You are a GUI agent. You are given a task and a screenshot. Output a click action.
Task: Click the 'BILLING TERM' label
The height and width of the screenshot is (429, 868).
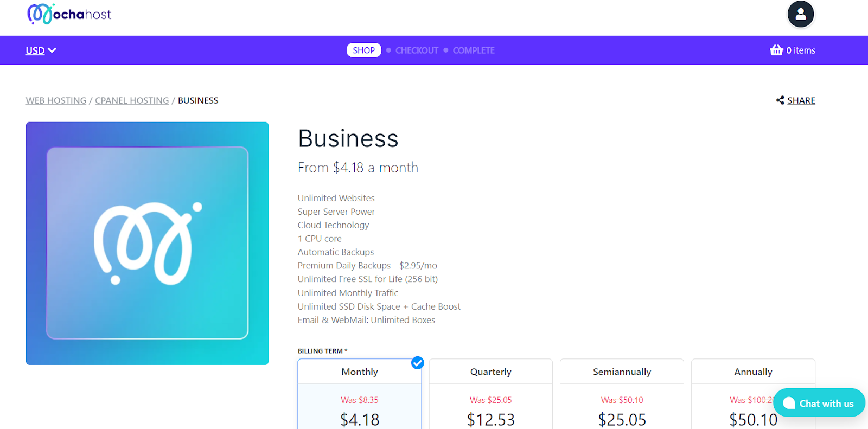(x=322, y=351)
